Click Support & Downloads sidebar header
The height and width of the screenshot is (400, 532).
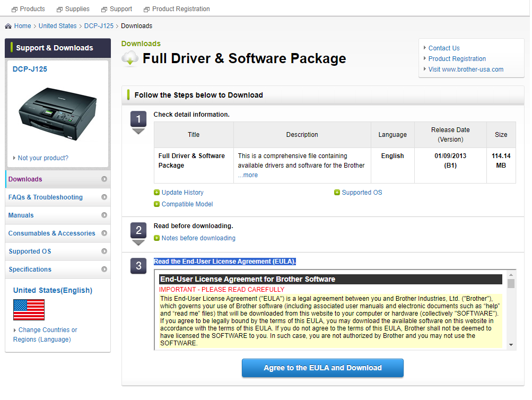[58, 48]
